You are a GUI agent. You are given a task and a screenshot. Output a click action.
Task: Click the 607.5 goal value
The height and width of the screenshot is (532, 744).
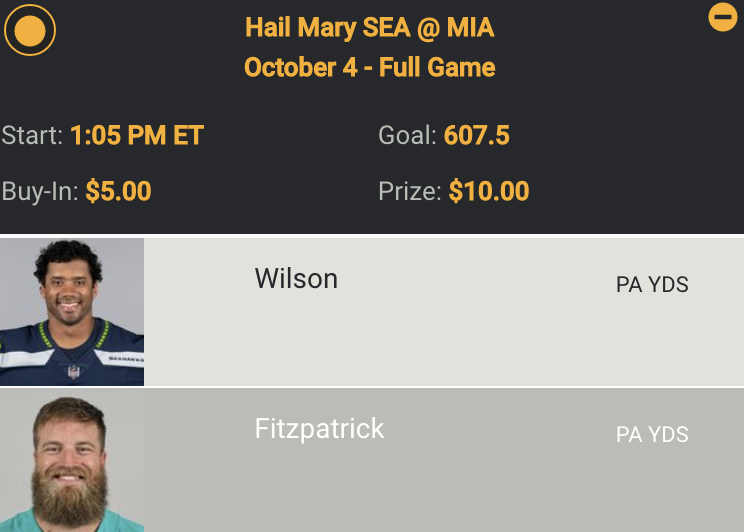477,135
